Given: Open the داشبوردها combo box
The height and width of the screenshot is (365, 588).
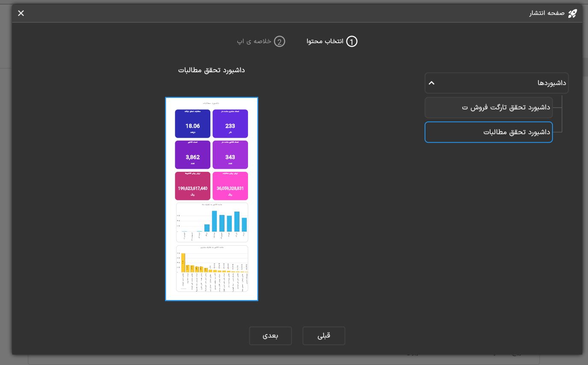Looking at the screenshot, I should [x=496, y=83].
